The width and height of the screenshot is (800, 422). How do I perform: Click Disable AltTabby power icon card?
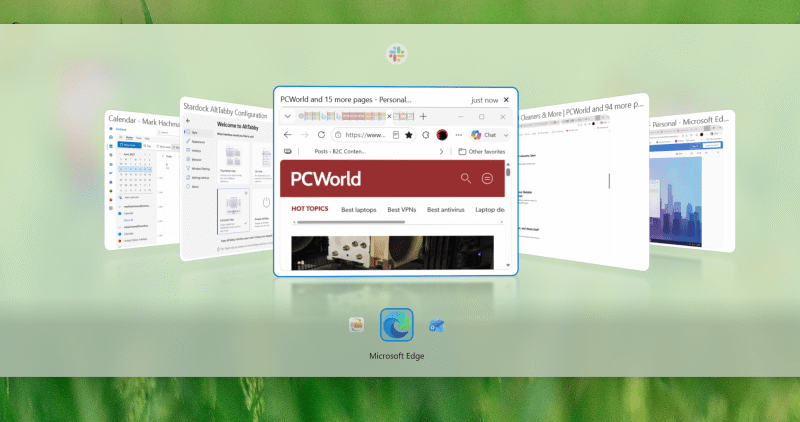[265, 209]
